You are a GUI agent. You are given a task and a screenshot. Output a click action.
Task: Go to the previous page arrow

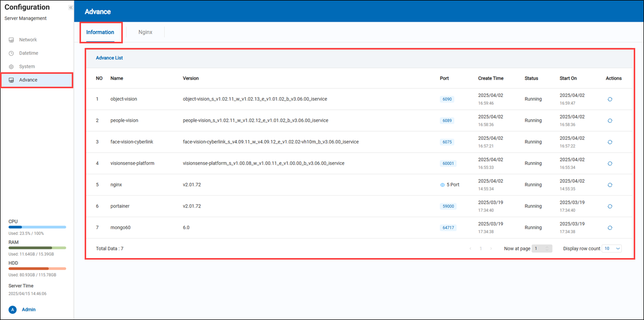[x=470, y=248]
